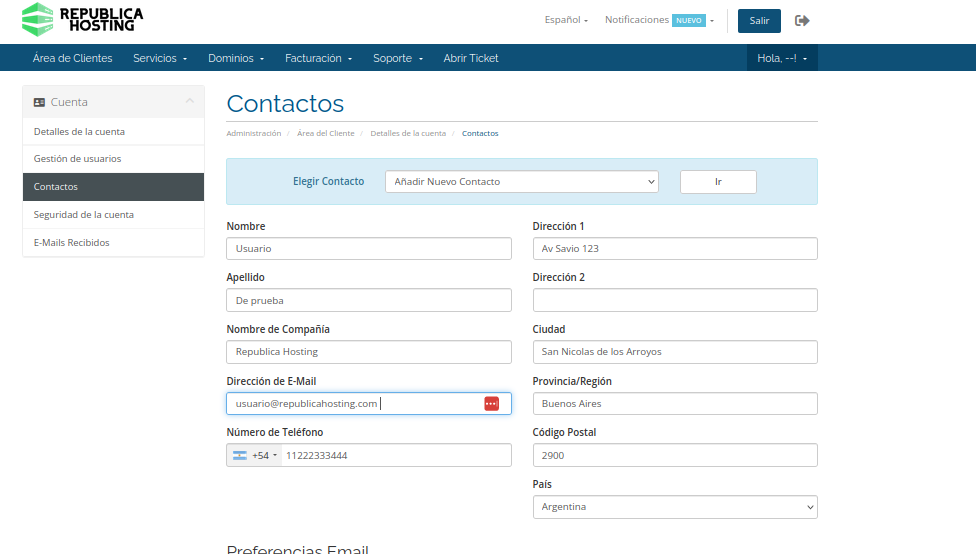The width and height of the screenshot is (976, 554).
Task: Click the Cuenta card icon in sidebar
Action: pyautogui.click(x=39, y=102)
